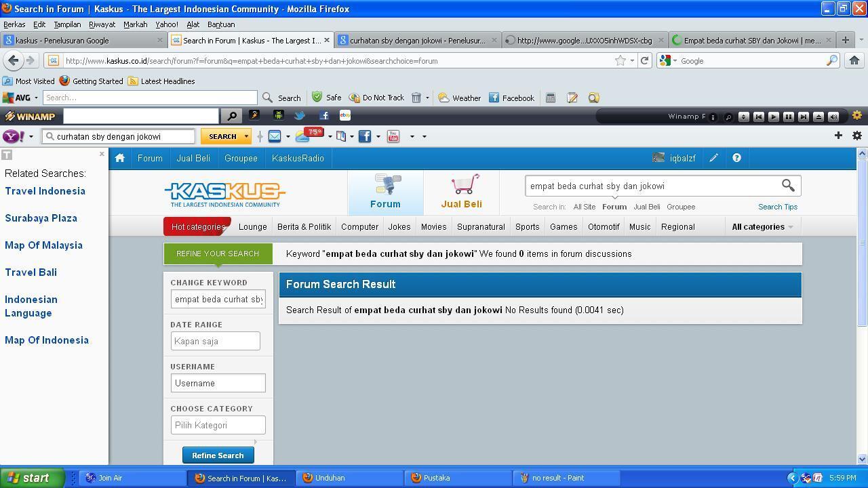Click the Winamp eject button
The image size is (868, 488).
[x=818, y=117]
